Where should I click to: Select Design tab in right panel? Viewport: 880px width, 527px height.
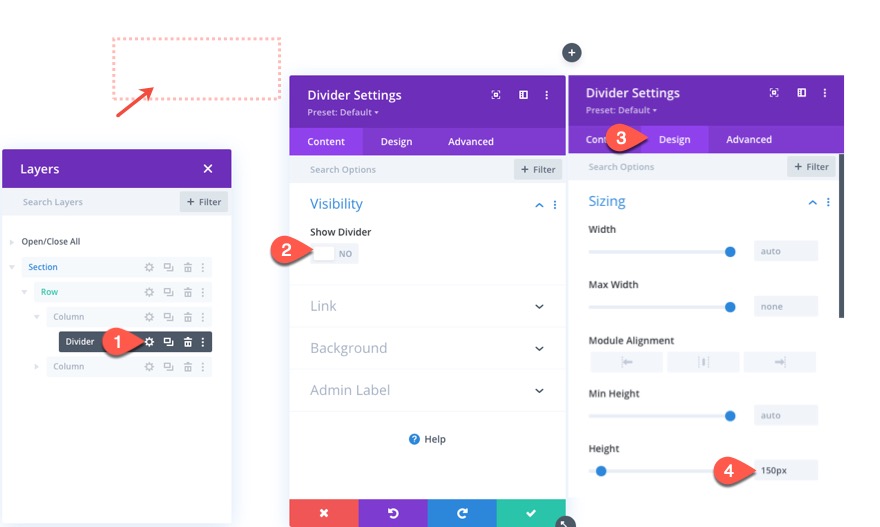tap(675, 139)
